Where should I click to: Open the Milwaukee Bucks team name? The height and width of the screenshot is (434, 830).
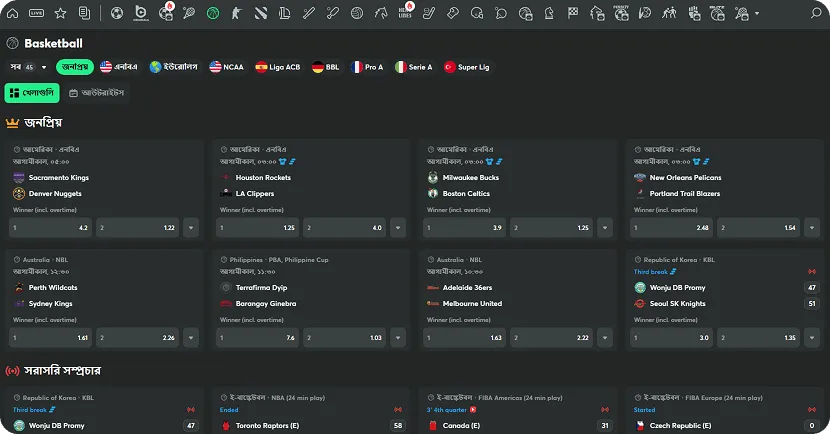click(x=471, y=177)
